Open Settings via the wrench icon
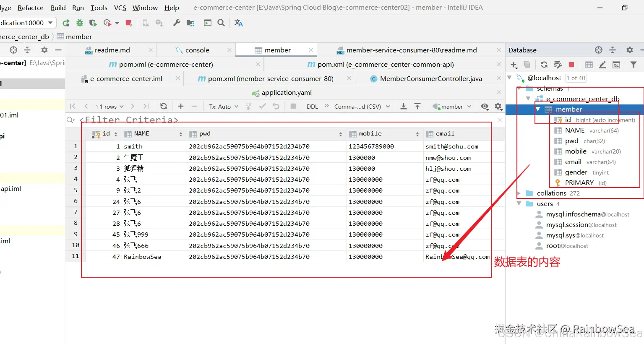Screen dimensions: 644x344 click(177, 23)
